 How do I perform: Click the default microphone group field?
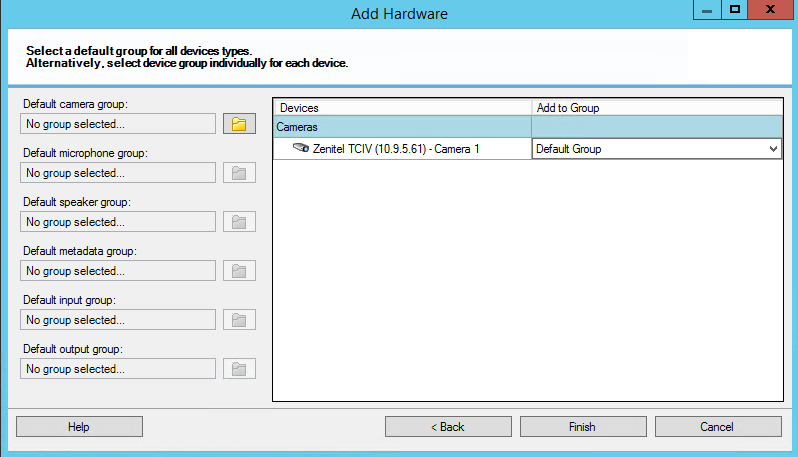click(x=118, y=173)
